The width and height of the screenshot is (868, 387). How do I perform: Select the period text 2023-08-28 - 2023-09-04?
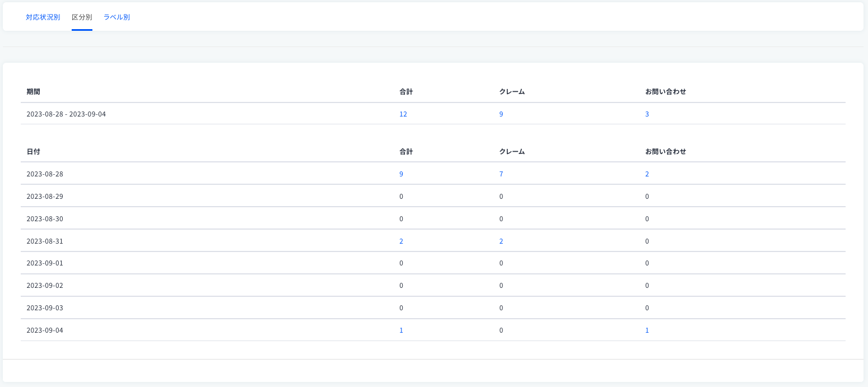(66, 114)
